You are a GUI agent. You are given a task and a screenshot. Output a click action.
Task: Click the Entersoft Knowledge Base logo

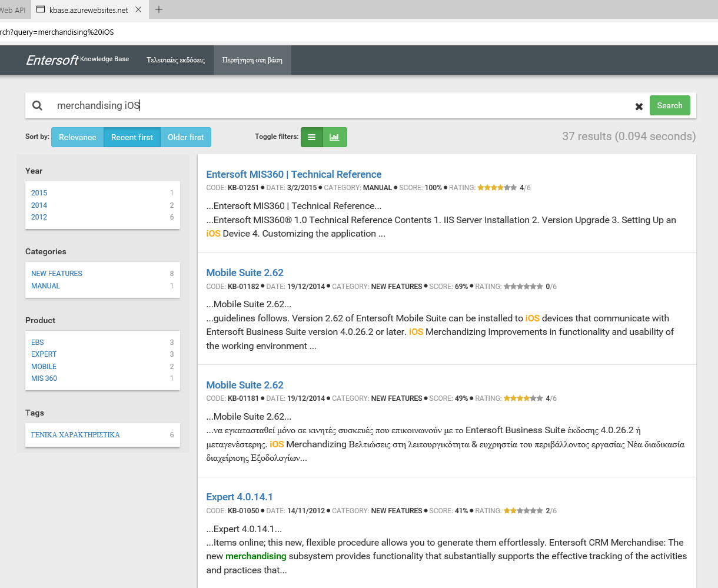point(77,59)
